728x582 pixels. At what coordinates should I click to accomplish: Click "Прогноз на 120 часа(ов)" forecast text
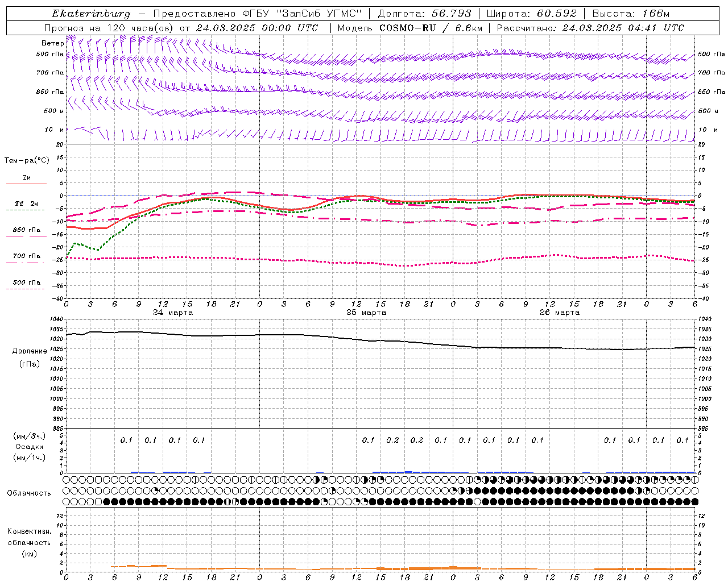(109, 28)
